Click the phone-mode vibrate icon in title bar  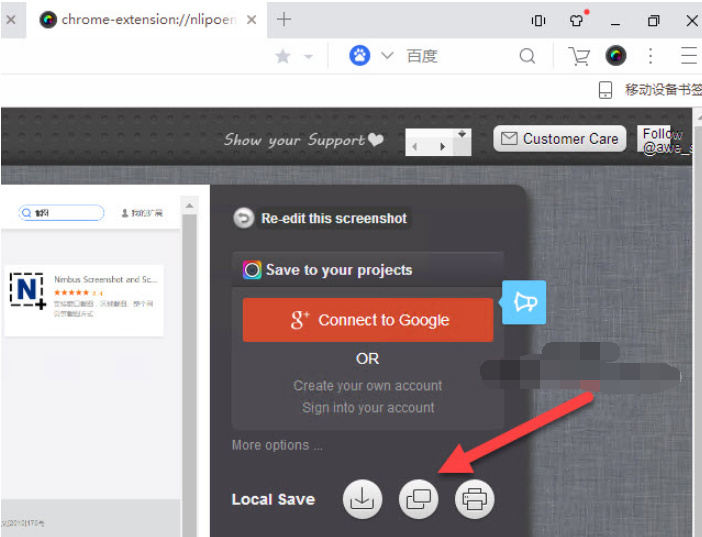[x=538, y=20]
